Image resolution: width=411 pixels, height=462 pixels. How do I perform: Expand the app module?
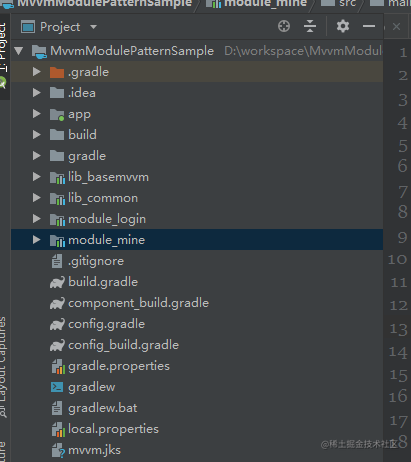37,114
